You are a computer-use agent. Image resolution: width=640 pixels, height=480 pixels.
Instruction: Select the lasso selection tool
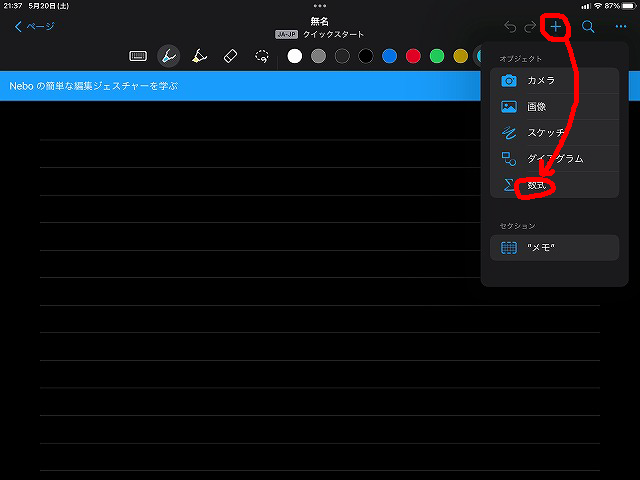pyautogui.click(x=262, y=56)
